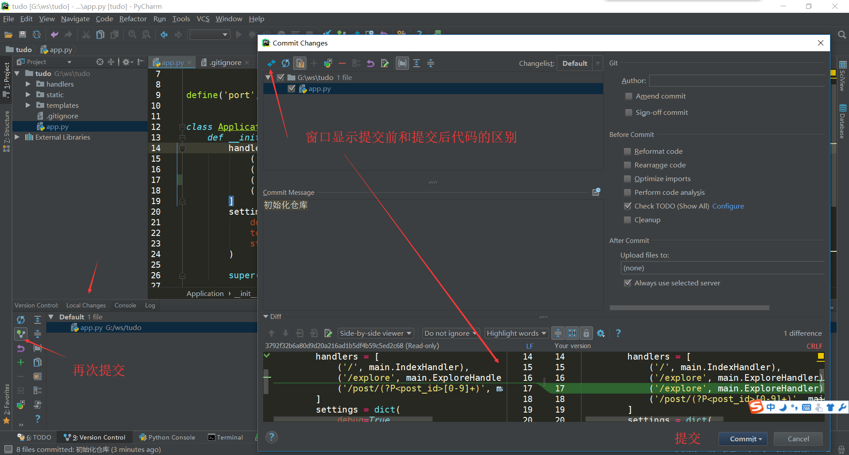Viewport: 849px width, 455px height.
Task: Click the Show Diff icon in commit toolbar
Action: 271,64
